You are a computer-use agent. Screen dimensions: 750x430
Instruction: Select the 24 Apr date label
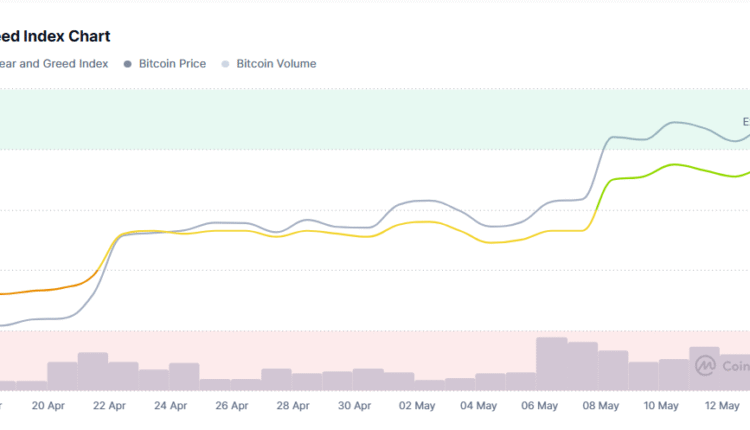coord(171,406)
